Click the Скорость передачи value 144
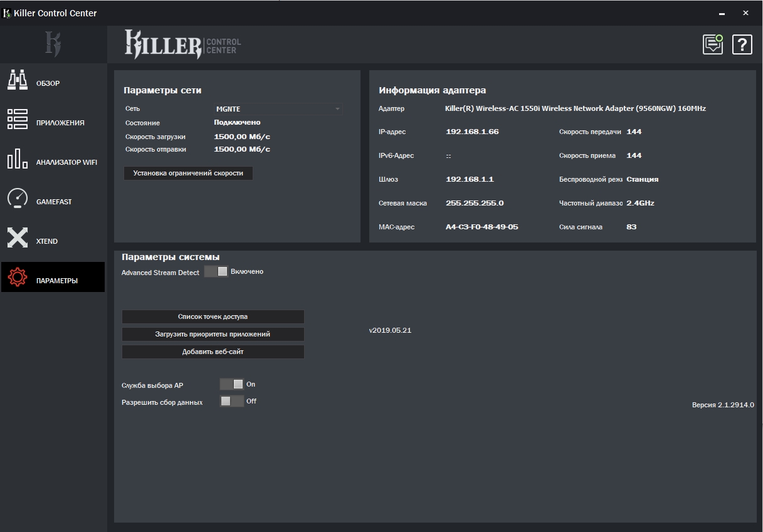Image resolution: width=763 pixels, height=532 pixels. tap(634, 132)
